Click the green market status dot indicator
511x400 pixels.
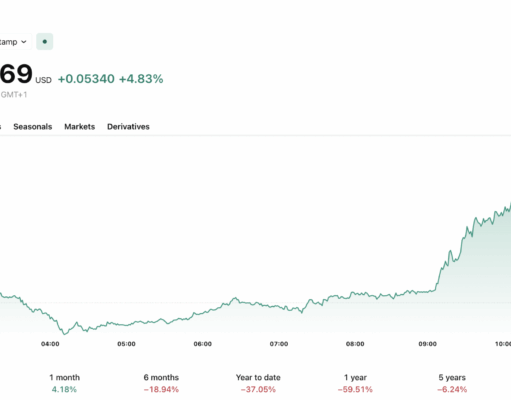(x=45, y=42)
